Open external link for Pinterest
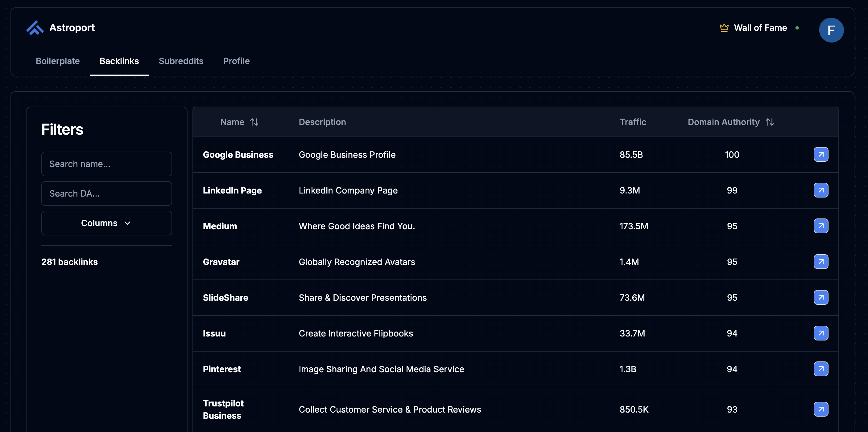This screenshot has height=432, width=868. point(821,369)
